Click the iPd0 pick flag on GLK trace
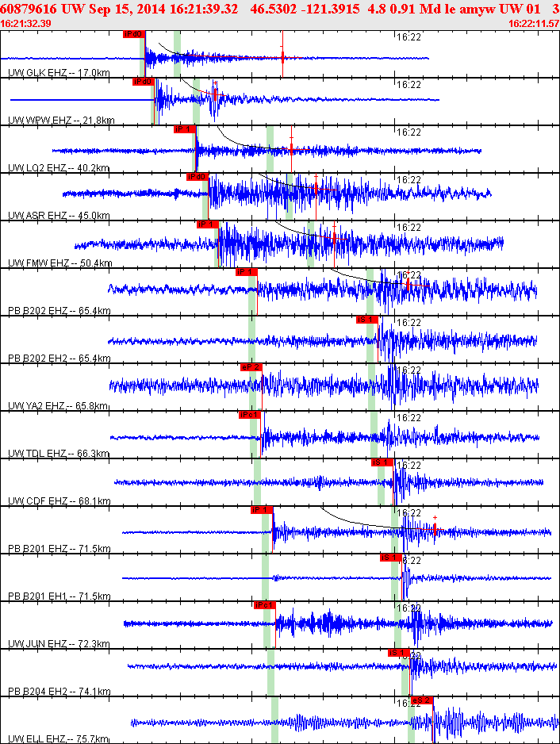The height and width of the screenshot is (744, 560). coord(134,34)
